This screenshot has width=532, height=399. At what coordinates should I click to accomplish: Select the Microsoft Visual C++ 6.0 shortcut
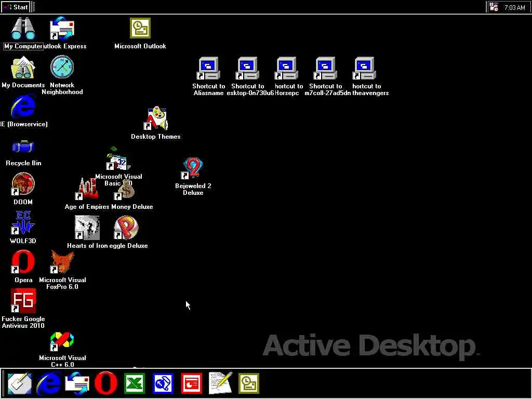62,341
